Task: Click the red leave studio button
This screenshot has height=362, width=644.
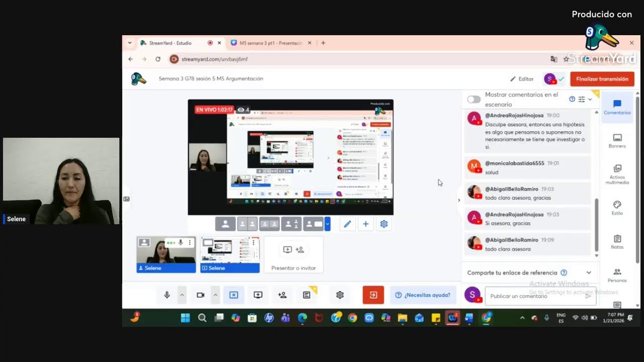Action: 373,295
